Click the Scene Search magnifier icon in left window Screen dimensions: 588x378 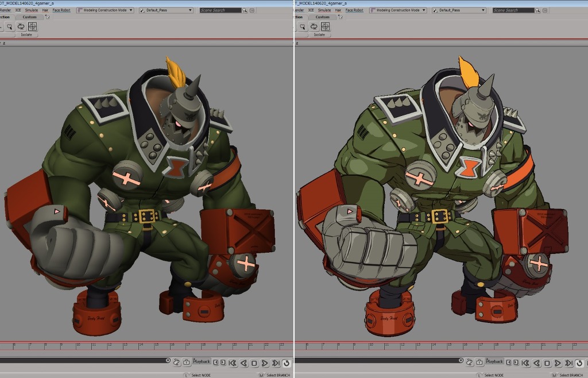(245, 10)
